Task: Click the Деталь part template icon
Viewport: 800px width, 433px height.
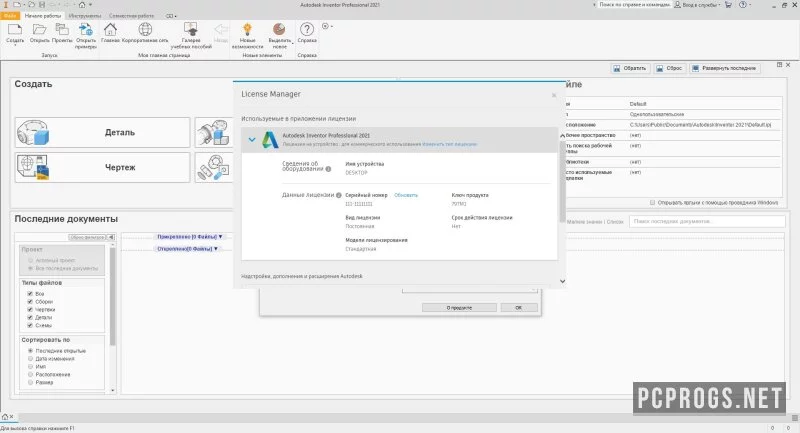Action: tap(33, 133)
